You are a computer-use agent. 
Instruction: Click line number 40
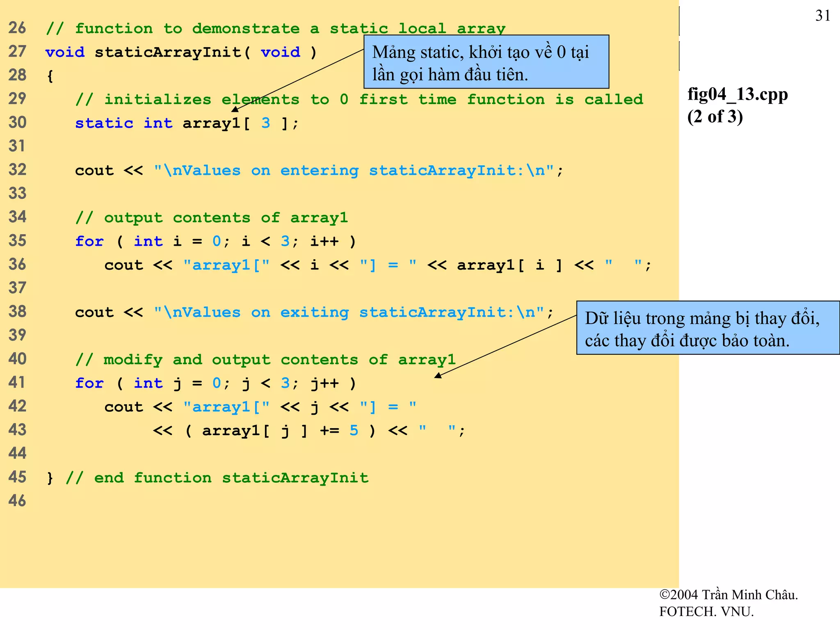point(17,359)
